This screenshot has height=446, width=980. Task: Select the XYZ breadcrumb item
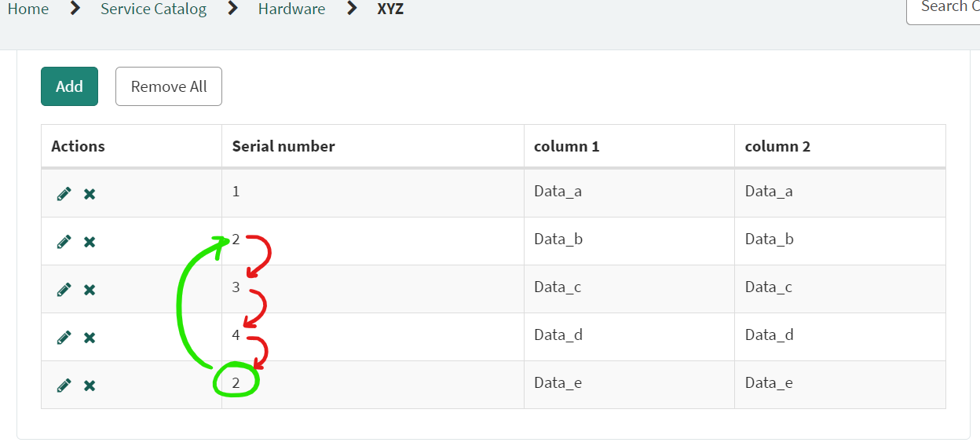coord(391,9)
